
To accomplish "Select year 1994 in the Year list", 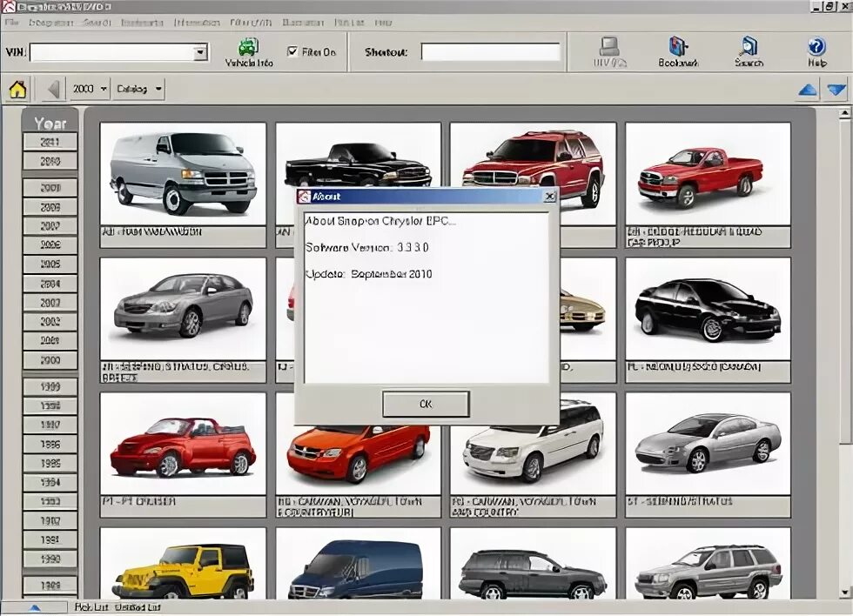I will click(x=50, y=482).
